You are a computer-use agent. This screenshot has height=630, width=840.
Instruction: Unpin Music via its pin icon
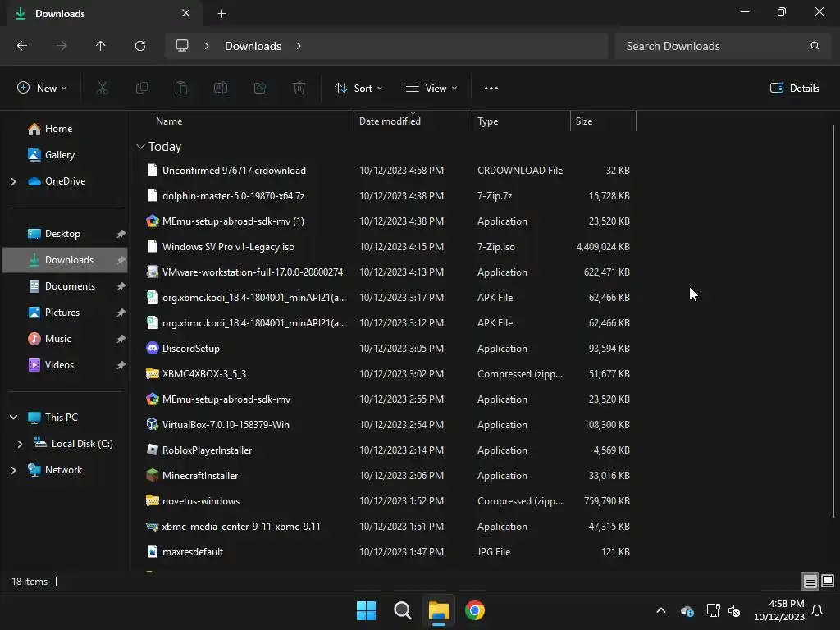point(121,339)
